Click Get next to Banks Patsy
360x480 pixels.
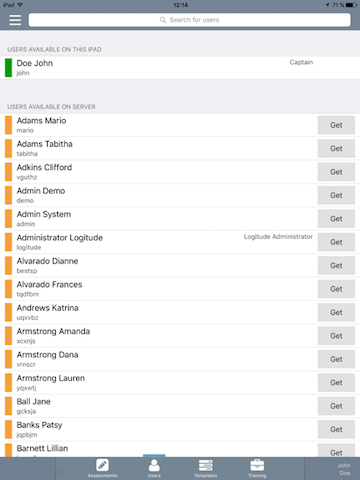336,429
